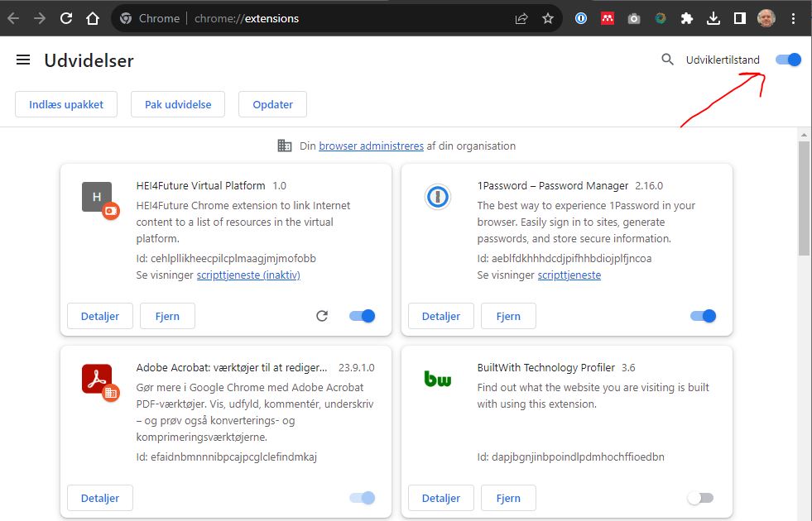Click the Chrome downloads icon
Screen dimensions: 812x521
click(714, 18)
